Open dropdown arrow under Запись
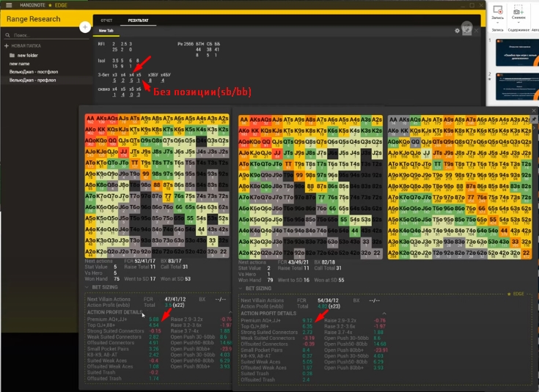Image resolution: width=539 pixels, height=392 pixels. click(x=497, y=23)
